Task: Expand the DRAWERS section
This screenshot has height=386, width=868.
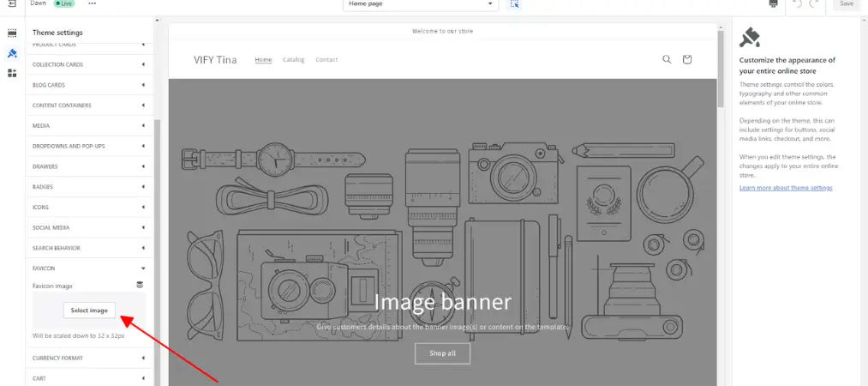Action: click(88, 166)
